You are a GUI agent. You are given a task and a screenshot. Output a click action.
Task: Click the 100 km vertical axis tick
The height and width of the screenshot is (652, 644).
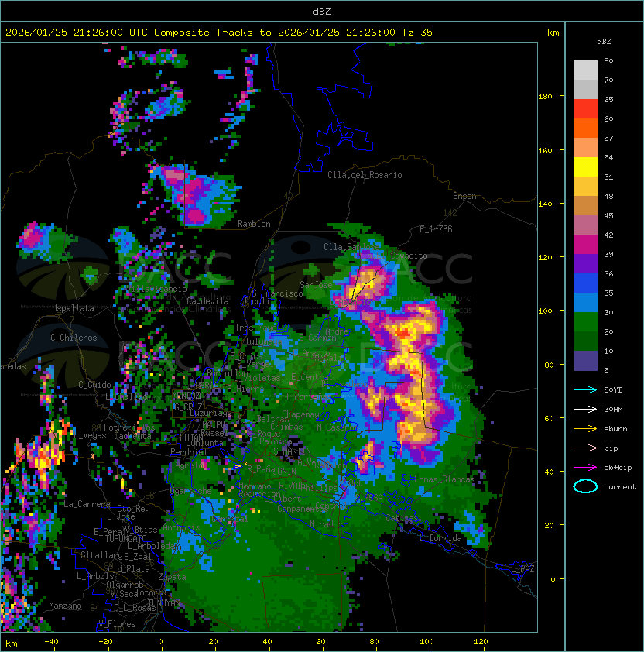click(545, 311)
